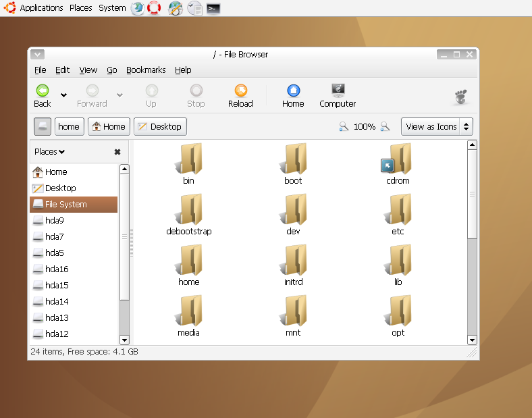Select the dev folder icon
Image resolution: width=532 pixels, height=418 pixels.
294,209
